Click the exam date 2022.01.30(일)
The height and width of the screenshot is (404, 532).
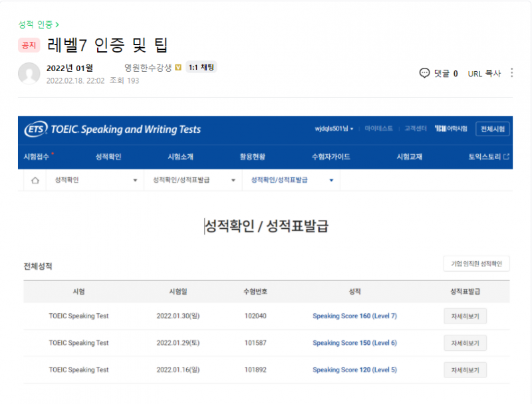point(178,316)
